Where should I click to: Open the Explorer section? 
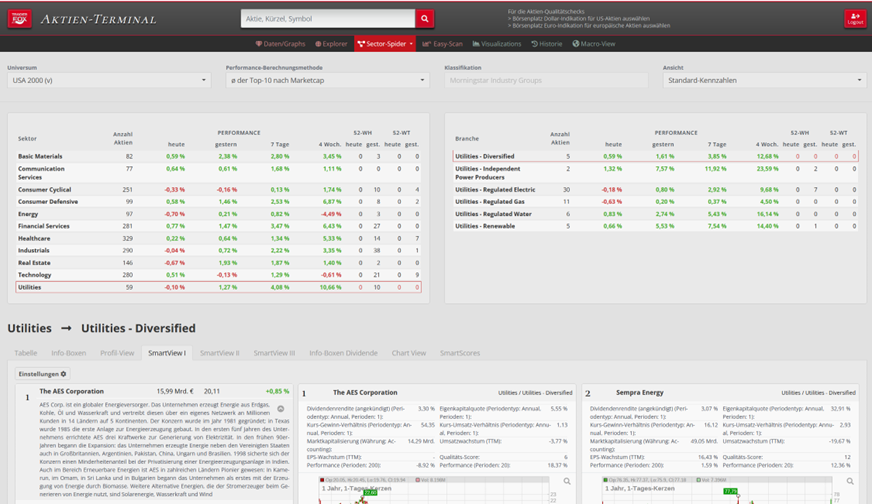[331, 44]
